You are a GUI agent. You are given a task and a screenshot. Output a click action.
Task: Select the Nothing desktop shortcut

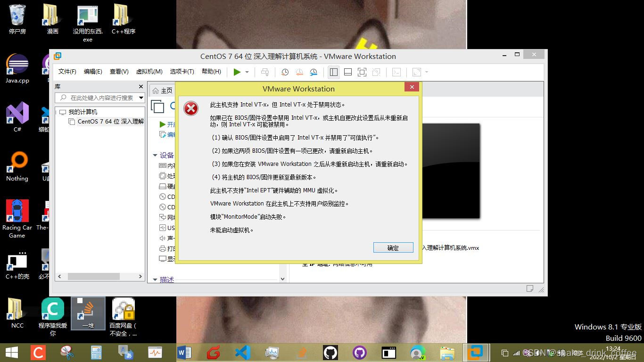pos(17,166)
